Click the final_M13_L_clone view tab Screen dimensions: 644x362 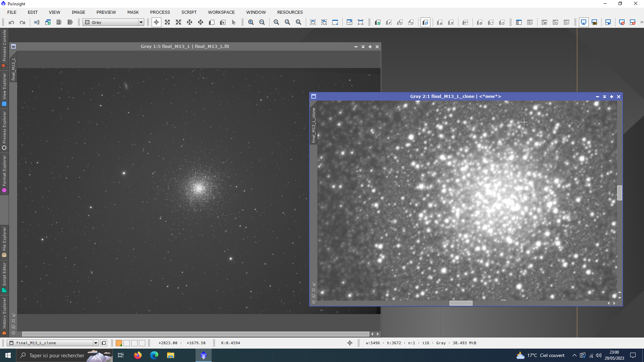click(314, 125)
